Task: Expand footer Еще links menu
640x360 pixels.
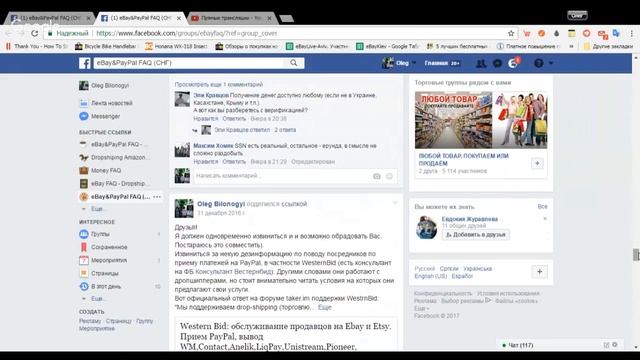Action: [x=421, y=308]
